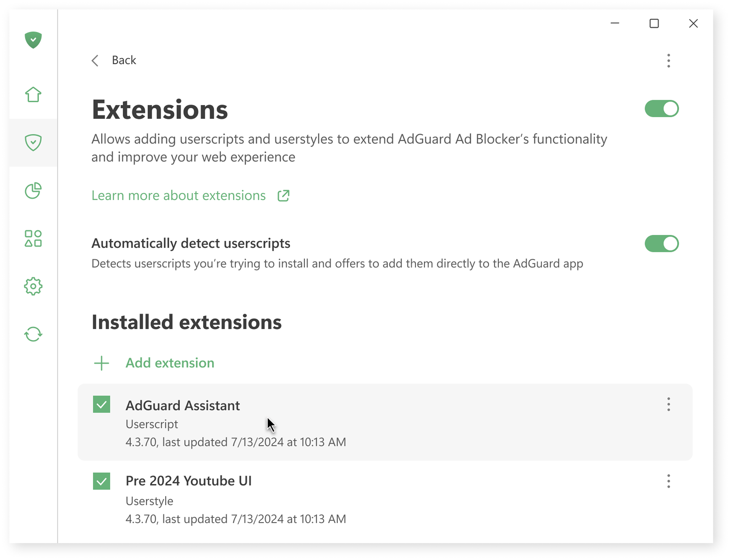Image resolution: width=730 pixels, height=560 pixels.
Task: Click the AdGuard logo shield icon
Action: tap(33, 40)
